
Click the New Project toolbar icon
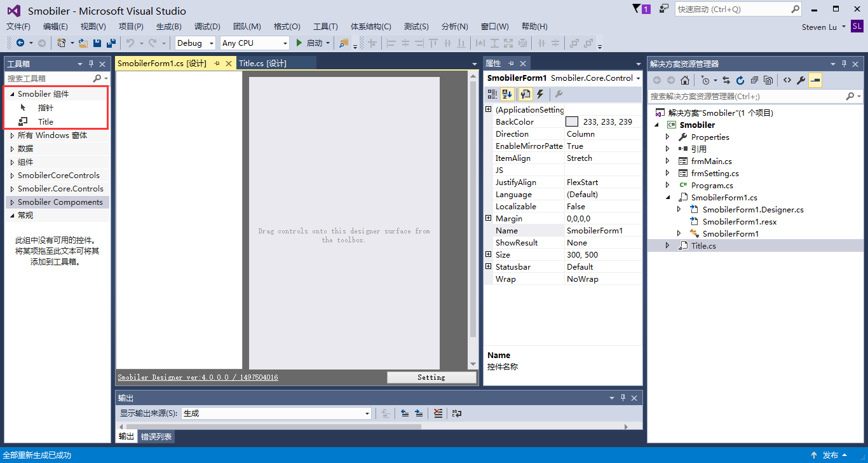[62, 43]
